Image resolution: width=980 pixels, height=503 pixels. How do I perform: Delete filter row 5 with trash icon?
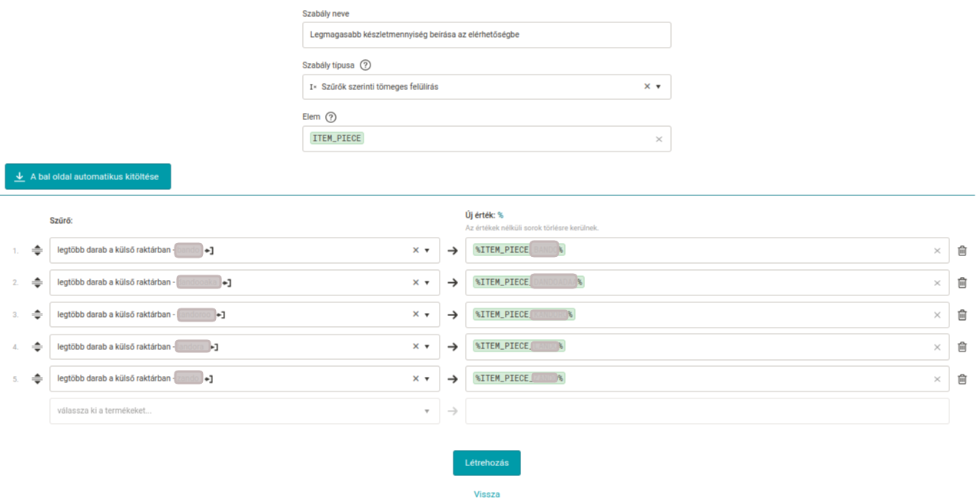(x=962, y=379)
